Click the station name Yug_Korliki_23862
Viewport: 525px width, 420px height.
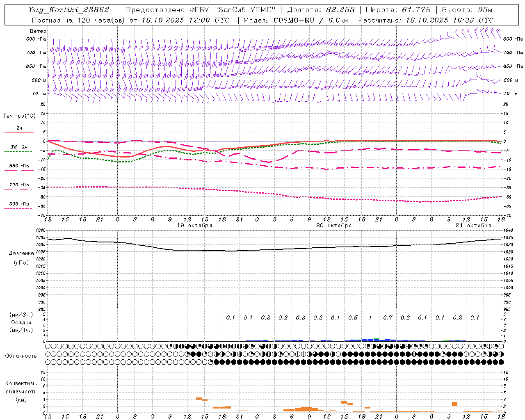tap(69, 10)
